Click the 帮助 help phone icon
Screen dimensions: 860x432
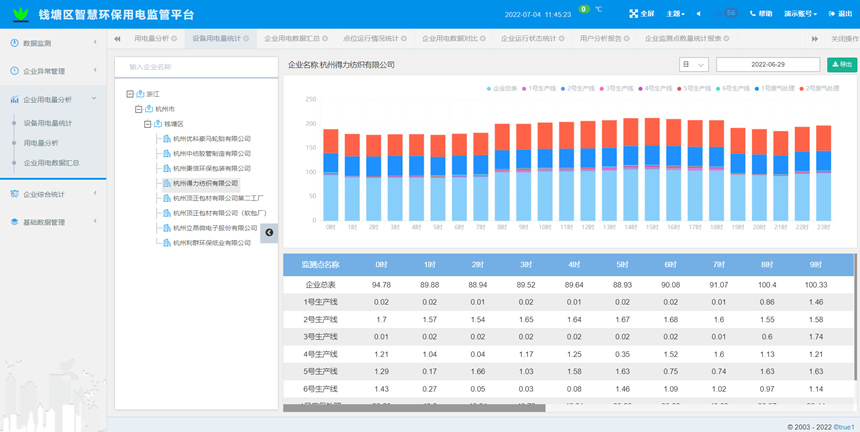tap(753, 14)
